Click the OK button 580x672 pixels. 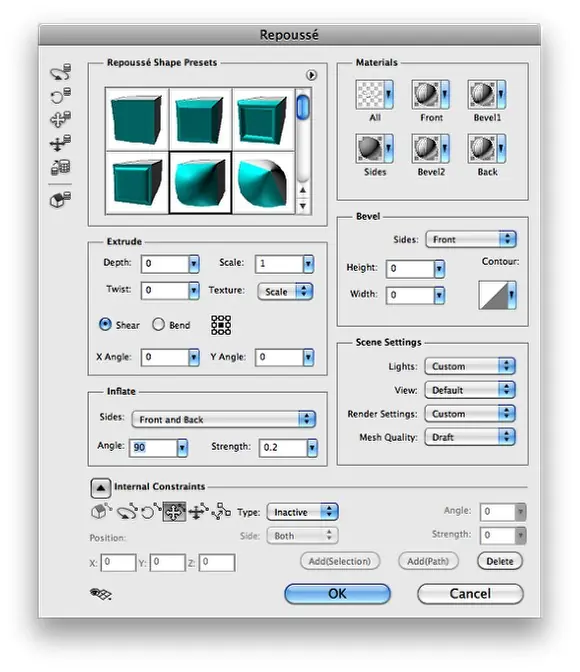click(337, 594)
